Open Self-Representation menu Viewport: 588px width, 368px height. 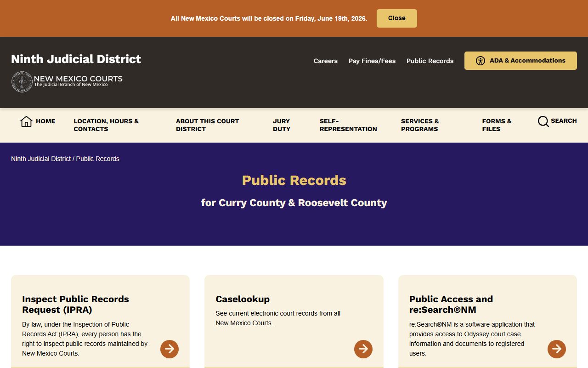pos(348,125)
